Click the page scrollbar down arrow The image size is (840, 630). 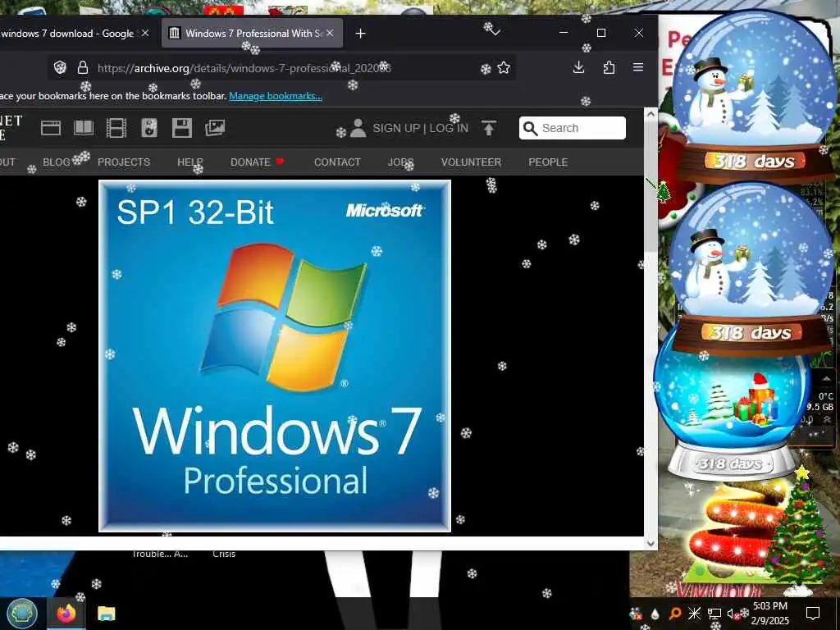pos(651,543)
